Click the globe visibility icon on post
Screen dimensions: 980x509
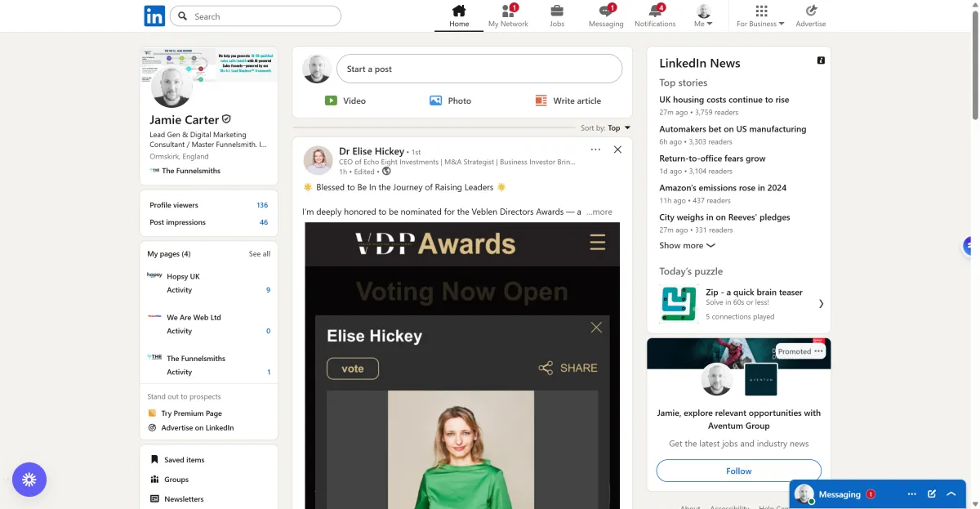[x=386, y=172]
